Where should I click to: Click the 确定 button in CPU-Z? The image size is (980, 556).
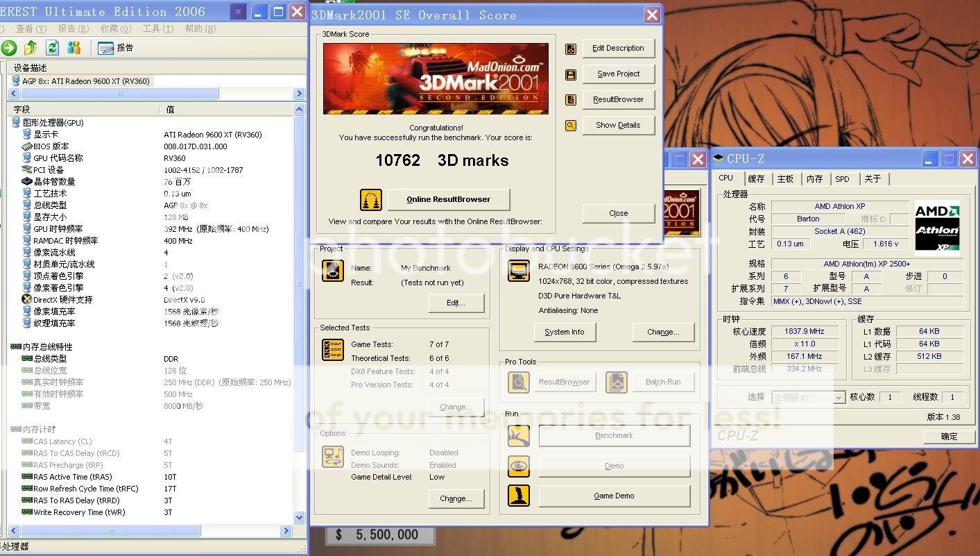pyautogui.click(x=949, y=437)
